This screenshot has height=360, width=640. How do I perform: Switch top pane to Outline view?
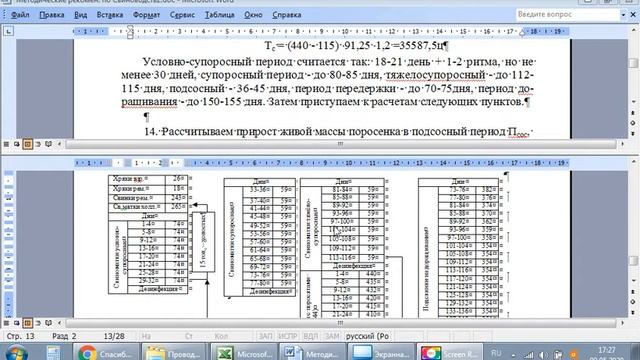38,144
